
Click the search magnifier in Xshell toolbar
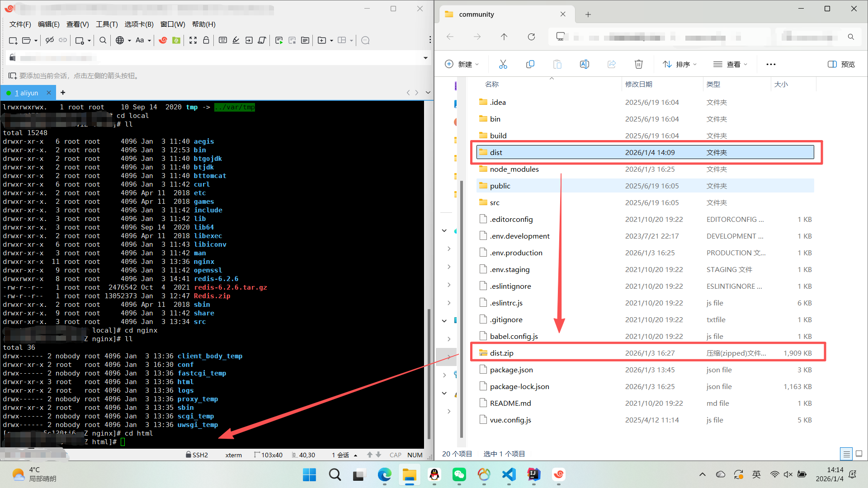103,41
